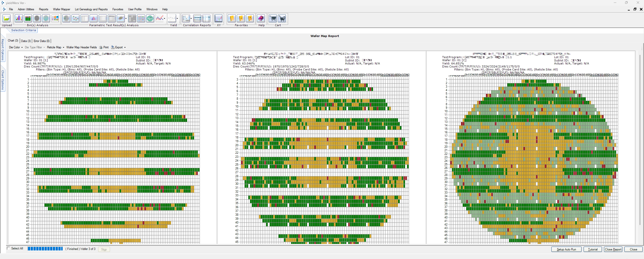Toggle the Select All checkbox

click(x=8, y=248)
